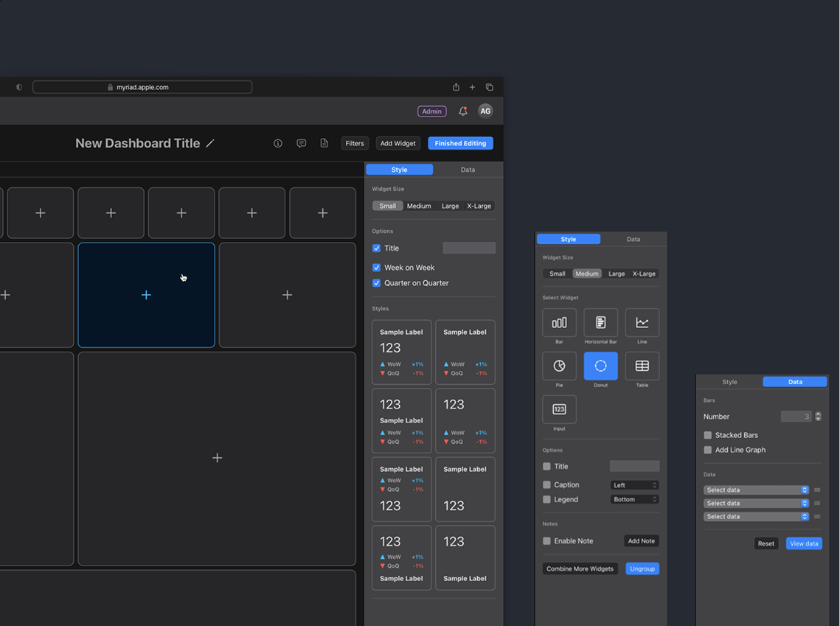Open the first Select data dropdown
This screenshot has width=840, height=626.
click(x=756, y=490)
